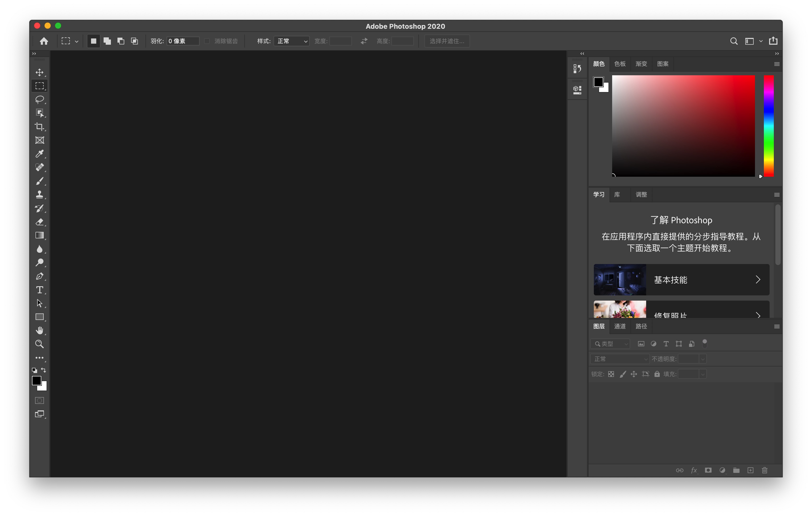Open the Search magnifier in top right
The image size is (812, 516).
coord(734,41)
